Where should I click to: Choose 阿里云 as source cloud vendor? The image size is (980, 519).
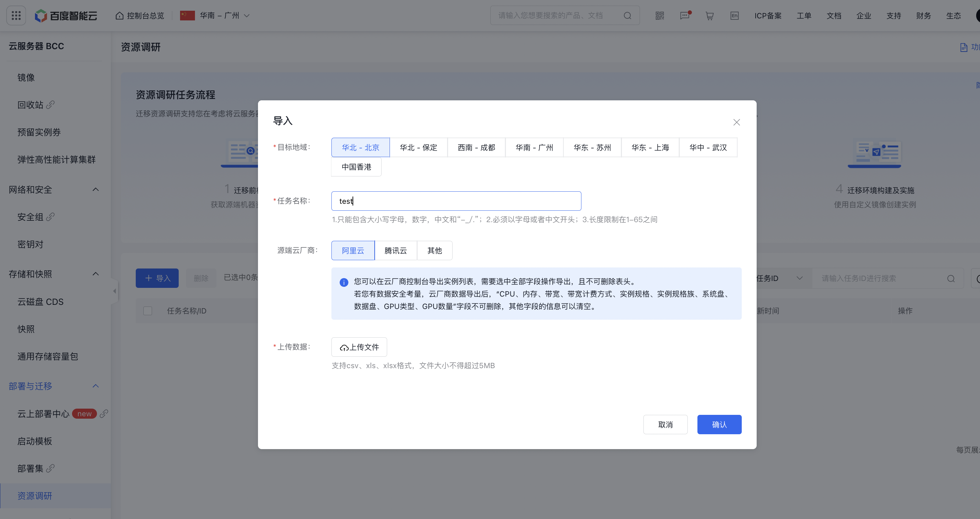[353, 251]
